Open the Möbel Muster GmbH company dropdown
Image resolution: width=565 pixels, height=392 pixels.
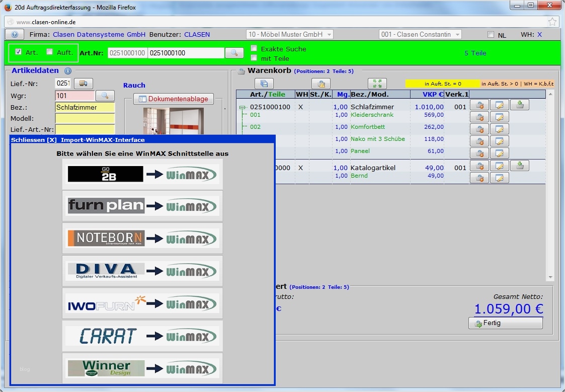289,34
